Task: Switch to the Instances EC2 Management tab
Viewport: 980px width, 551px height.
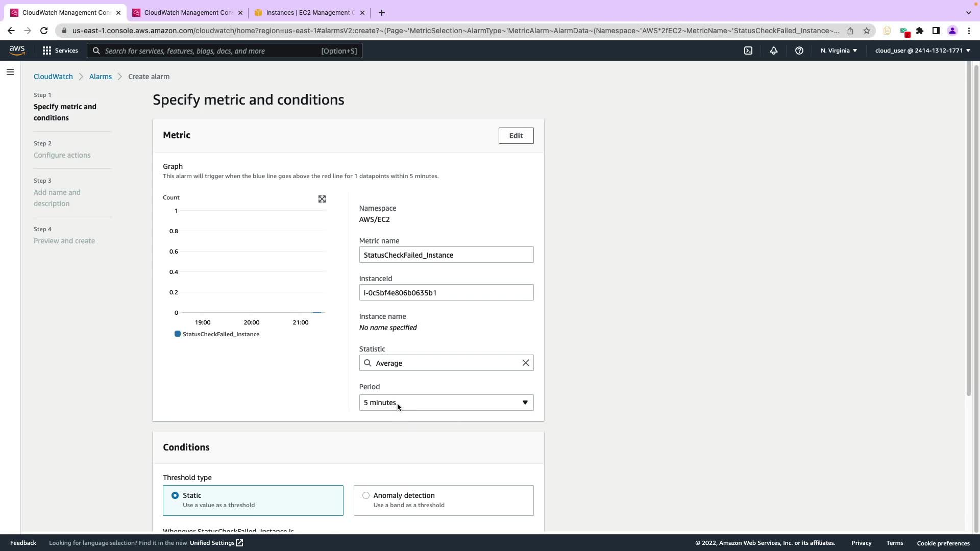Action: tap(308, 13)
